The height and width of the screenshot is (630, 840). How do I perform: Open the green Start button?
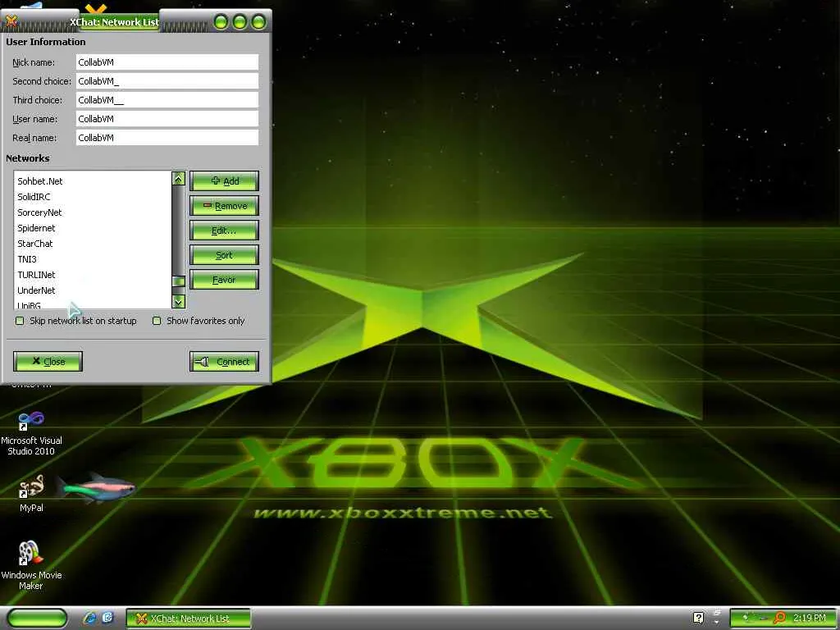click(36, 618)
